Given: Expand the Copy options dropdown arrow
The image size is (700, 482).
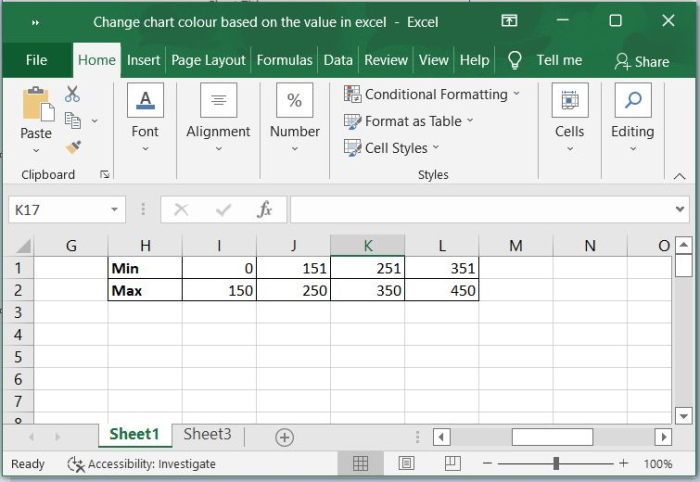Looking at the screenshot, I should pos(95,121).
